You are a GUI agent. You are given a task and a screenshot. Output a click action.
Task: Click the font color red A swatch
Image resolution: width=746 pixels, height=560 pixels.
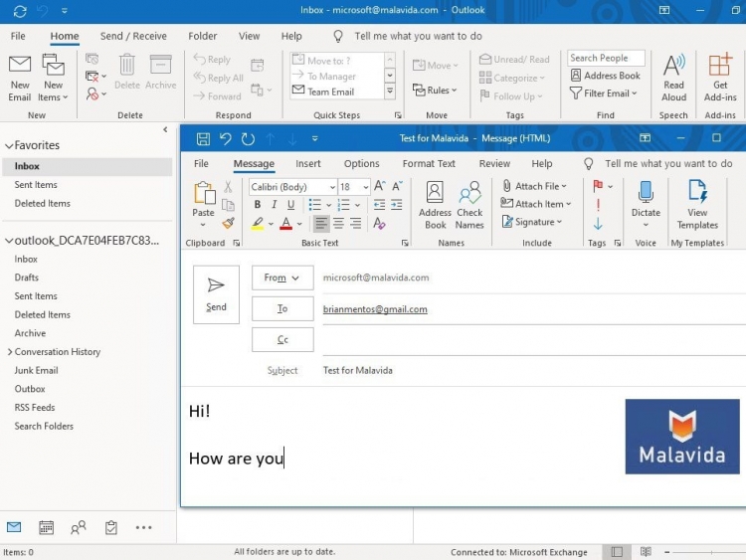click(285, 224)
